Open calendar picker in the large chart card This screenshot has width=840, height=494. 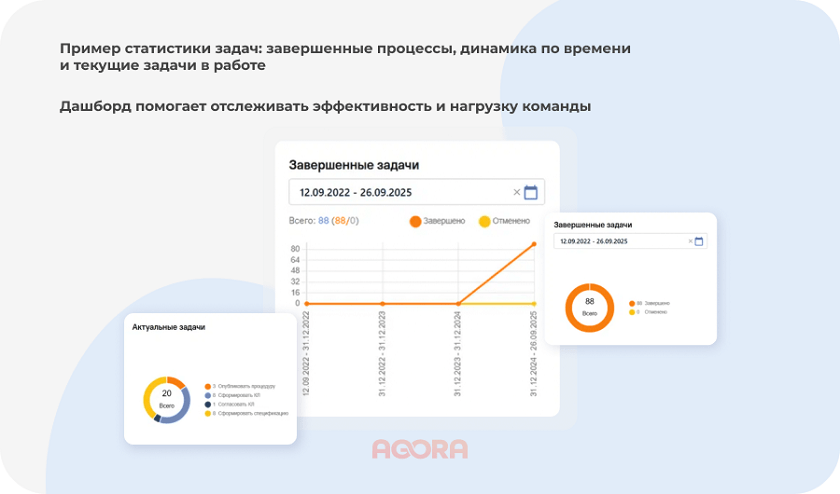pos(531,192)
